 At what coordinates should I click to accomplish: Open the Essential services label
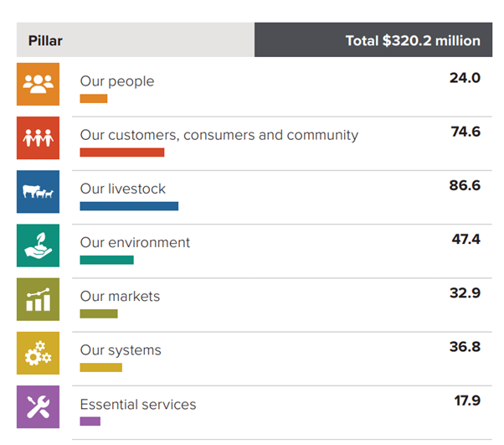click(x=138, y=405)
